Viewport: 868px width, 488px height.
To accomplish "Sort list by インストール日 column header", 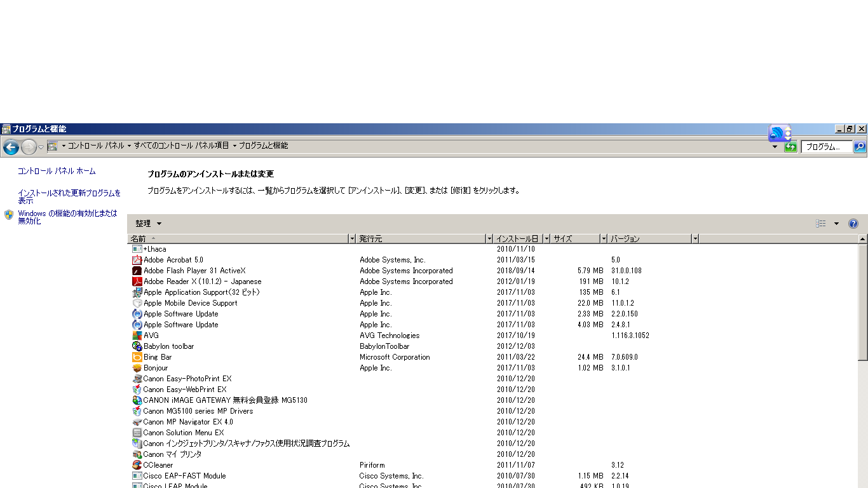I will (517, 239).
